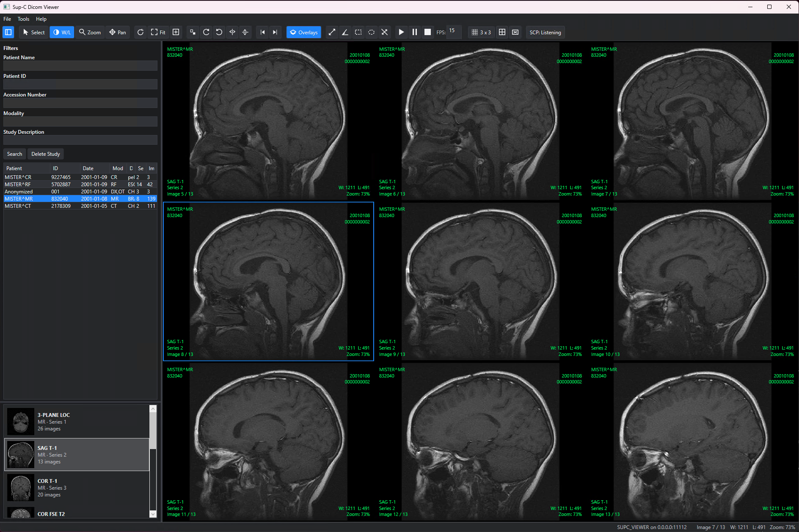Rotate the image counter-clockwise

pyautogui.click(x=219, y=32)
